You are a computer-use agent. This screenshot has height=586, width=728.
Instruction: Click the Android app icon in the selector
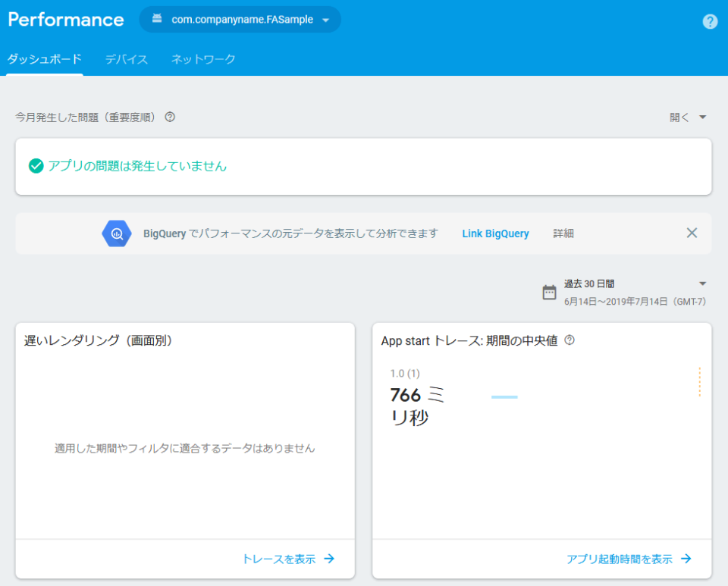(157, 20)
